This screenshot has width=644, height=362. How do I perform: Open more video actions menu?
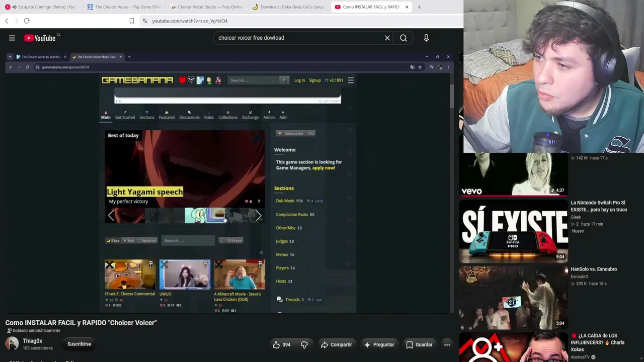[x=447, y=344]
